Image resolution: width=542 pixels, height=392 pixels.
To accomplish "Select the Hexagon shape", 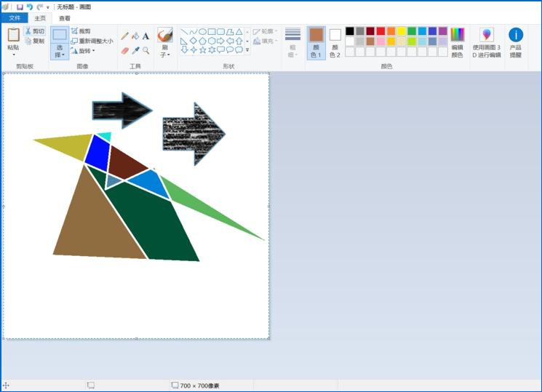I will (212, 41).
